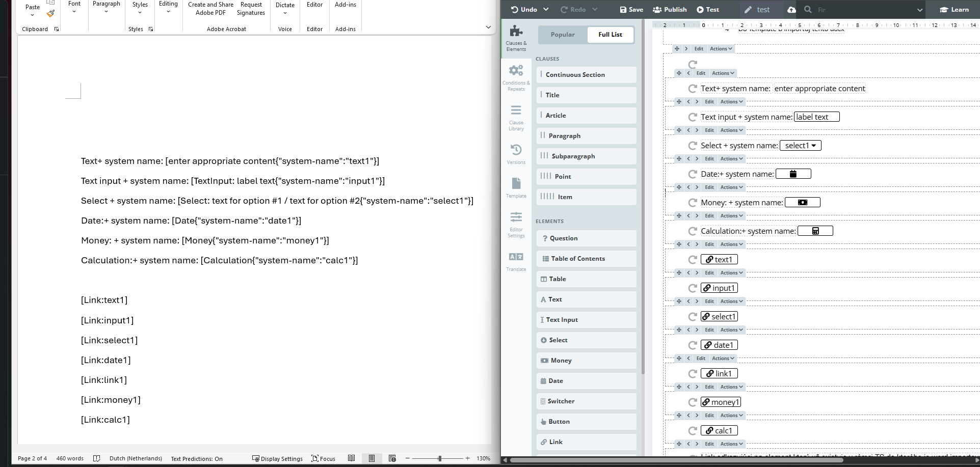The height and width of the screenshot is (467, 980).
Task: Open the Clause Library panel
Action: (x=516, y=117)
